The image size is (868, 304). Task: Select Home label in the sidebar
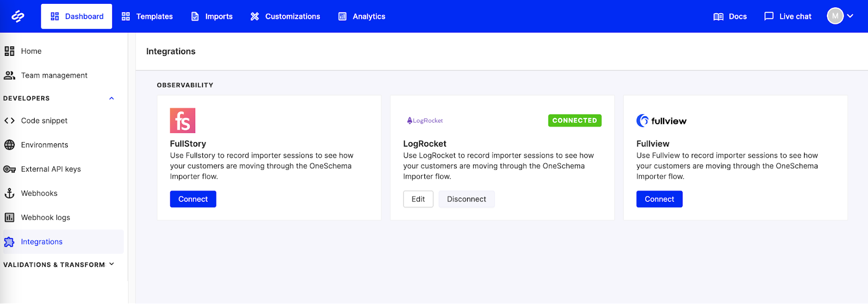[31, 51]
